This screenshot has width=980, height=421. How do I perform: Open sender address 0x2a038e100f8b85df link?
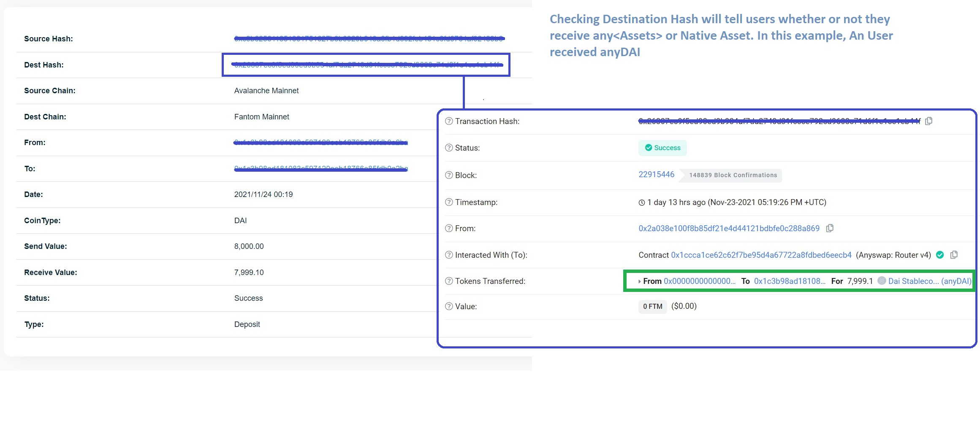(729, 228)
